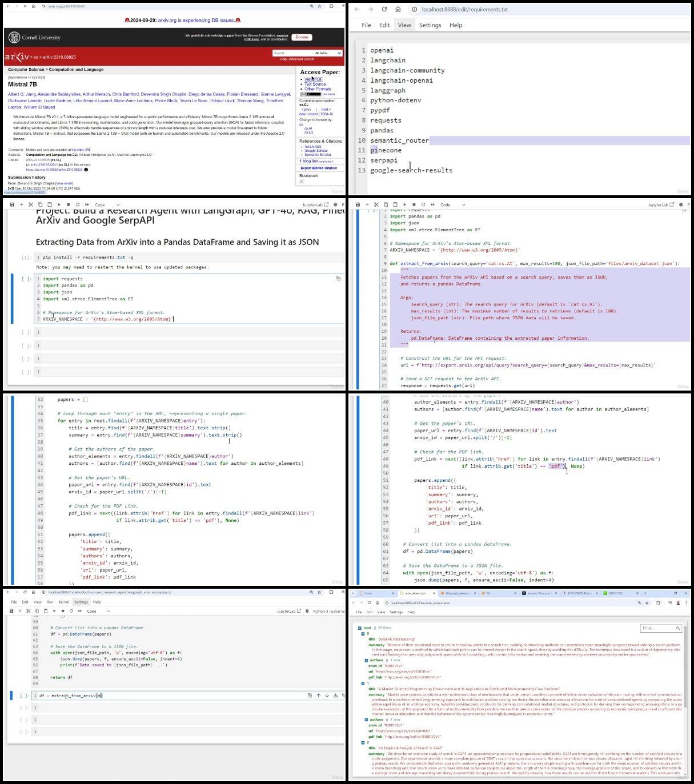
Task: Restart the kernel in the pip install notebook toolbar
Action: tap(78, 204)
